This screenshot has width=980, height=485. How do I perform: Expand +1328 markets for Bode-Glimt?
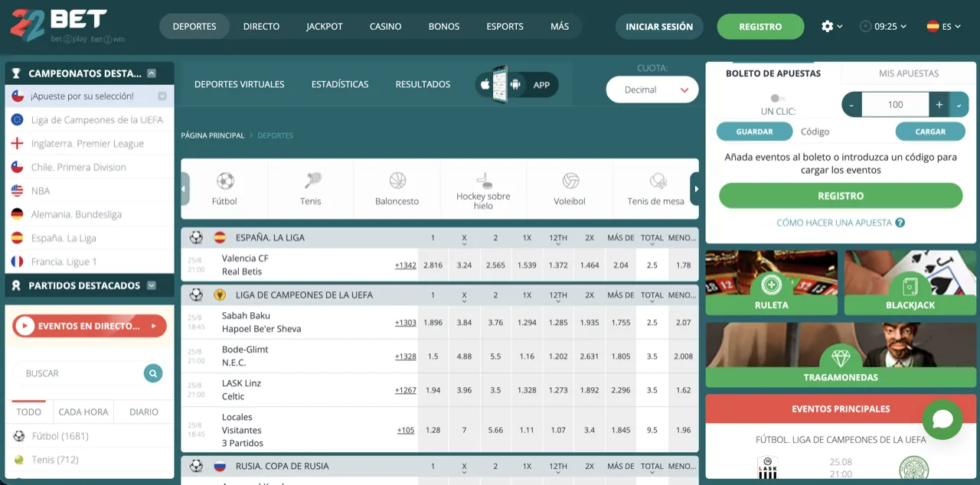pos(406,356)
